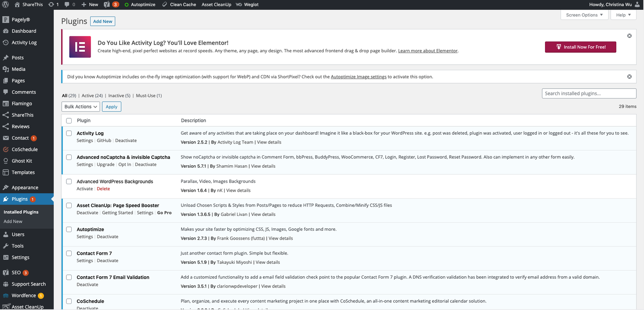
Task: Click Add New button beside Plugins heading
Action: (x=103, y=21)
